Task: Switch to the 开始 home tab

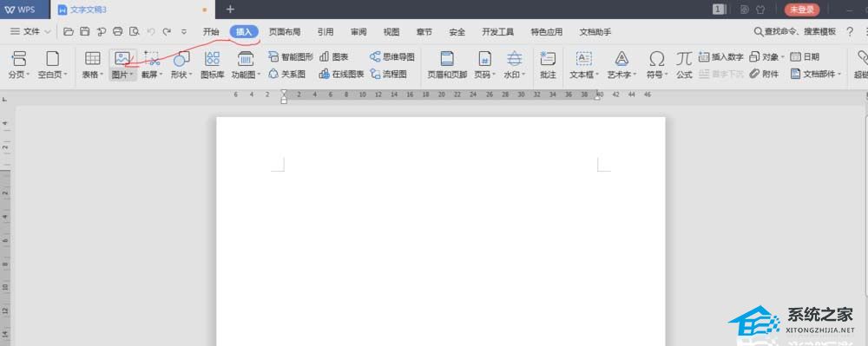Action: (x=211, y=32)
